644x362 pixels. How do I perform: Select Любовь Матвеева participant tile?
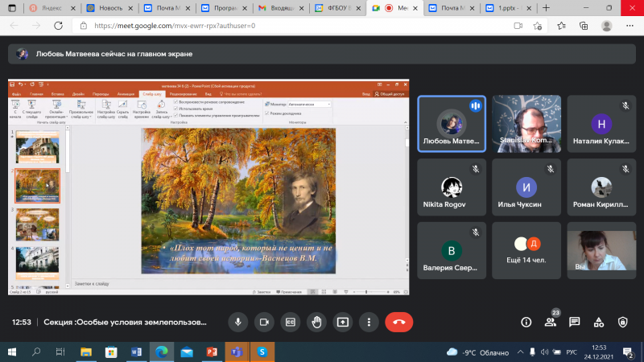[x=452, y=124]
